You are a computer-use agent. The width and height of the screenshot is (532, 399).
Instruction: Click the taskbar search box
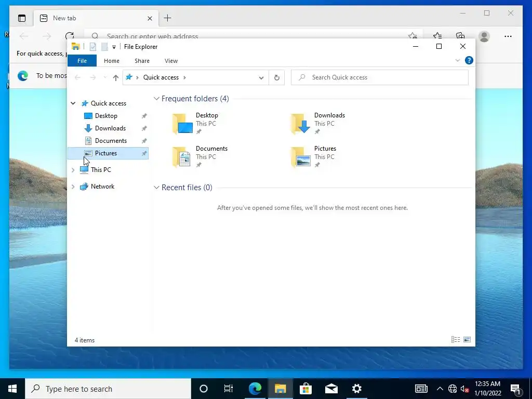click(108, 389)
